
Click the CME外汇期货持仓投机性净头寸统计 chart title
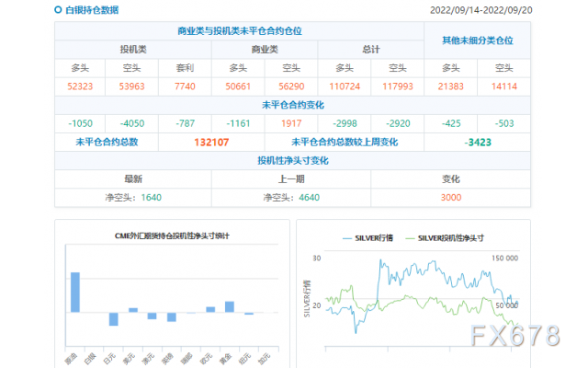pos(172,236)
